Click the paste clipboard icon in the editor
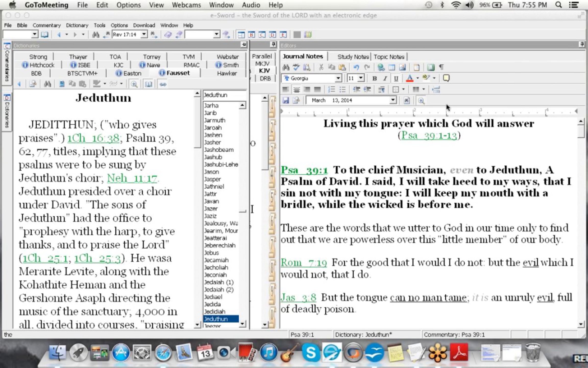Viewport: 588px width, 368px height. (342, 67)
